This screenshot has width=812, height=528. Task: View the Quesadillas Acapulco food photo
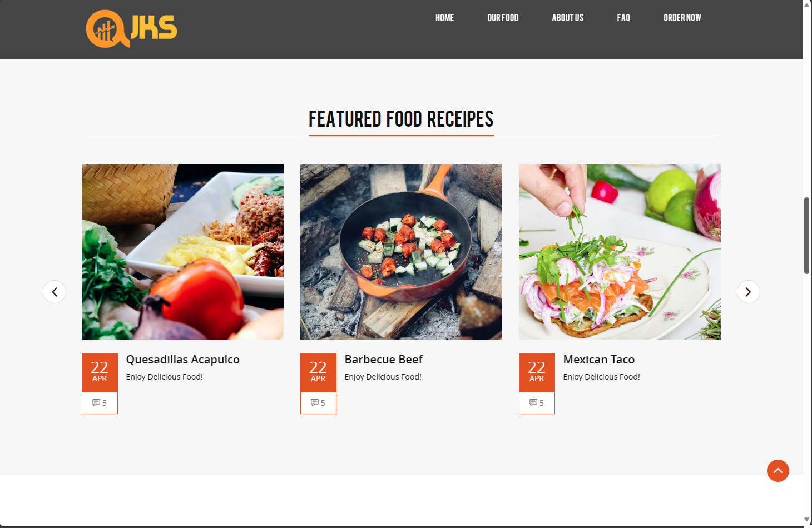pyautogui.click(x=182, y=252)
